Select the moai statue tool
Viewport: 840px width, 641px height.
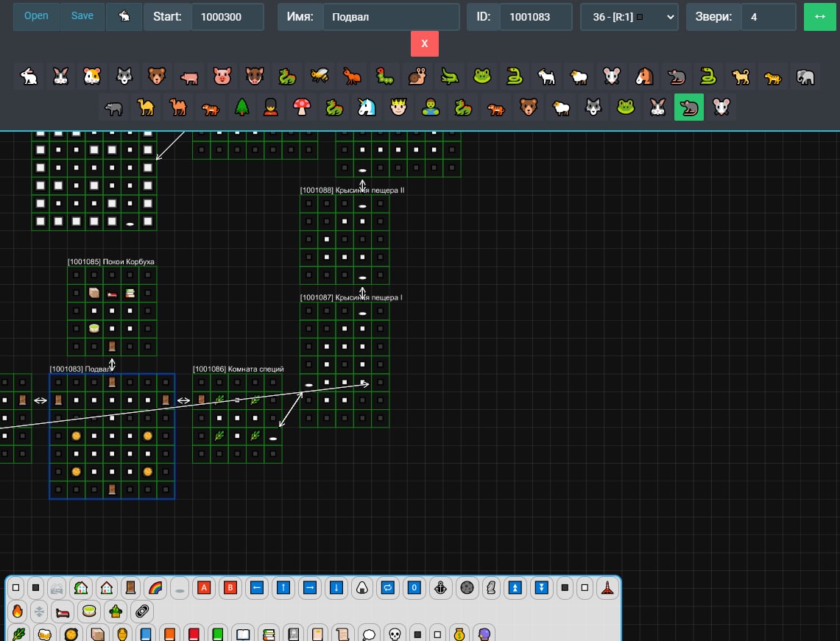[x=491, y=588]
